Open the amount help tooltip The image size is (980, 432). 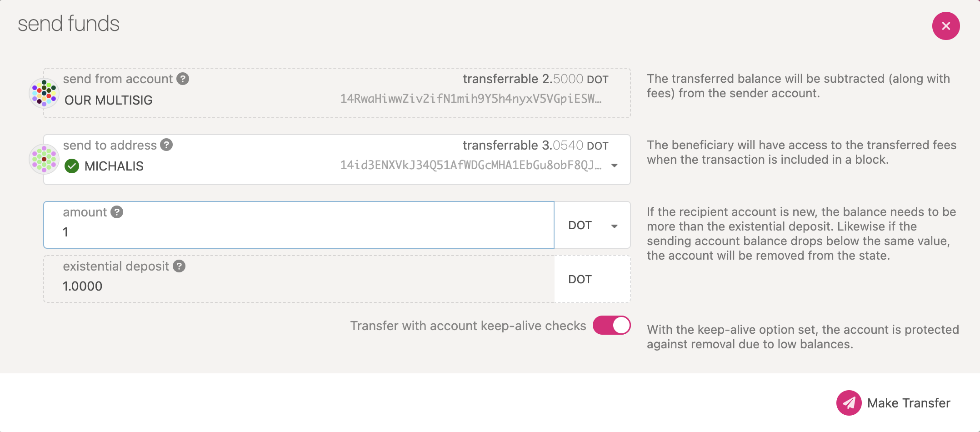117,211
